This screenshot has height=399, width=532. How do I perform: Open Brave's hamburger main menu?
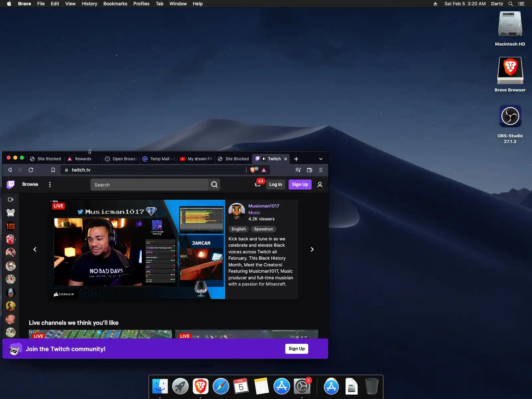pyautogui.click(x=321, y=170)
